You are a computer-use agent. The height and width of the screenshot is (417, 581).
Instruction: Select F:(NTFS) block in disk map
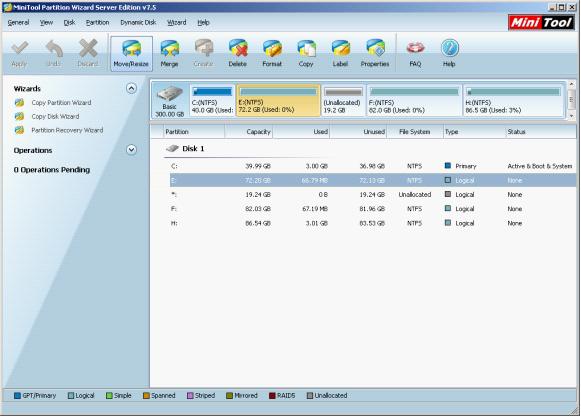pyautogui.click(x=414, y=100)
